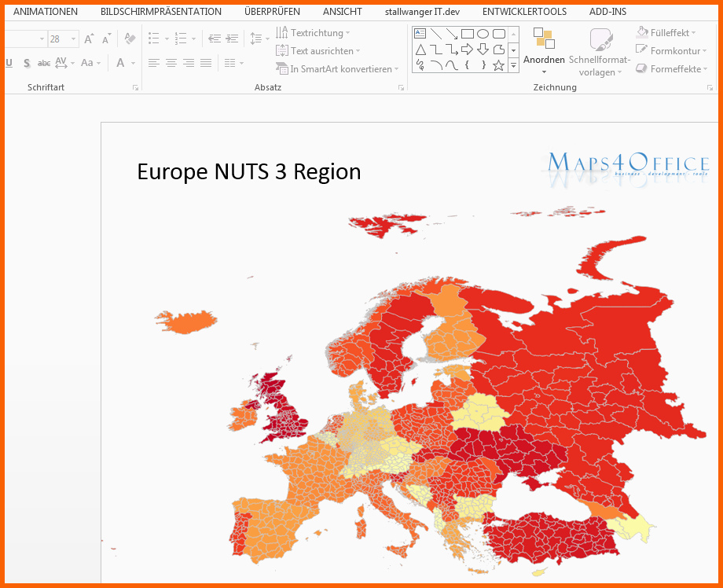Switch to the ENTWICKLERTOOLS tab
This screenshot has height=588, width=723.
524,12
